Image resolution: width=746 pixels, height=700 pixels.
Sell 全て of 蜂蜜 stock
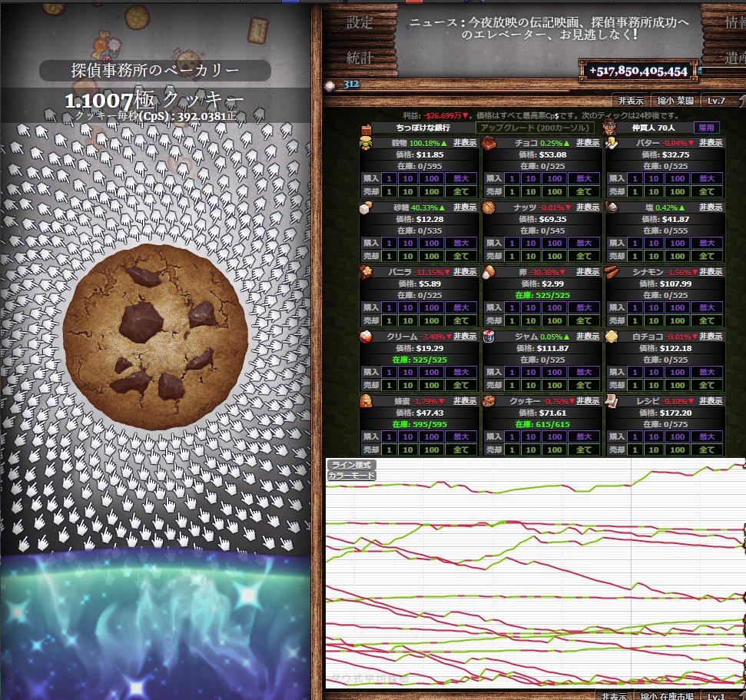(x=461, y=450)
